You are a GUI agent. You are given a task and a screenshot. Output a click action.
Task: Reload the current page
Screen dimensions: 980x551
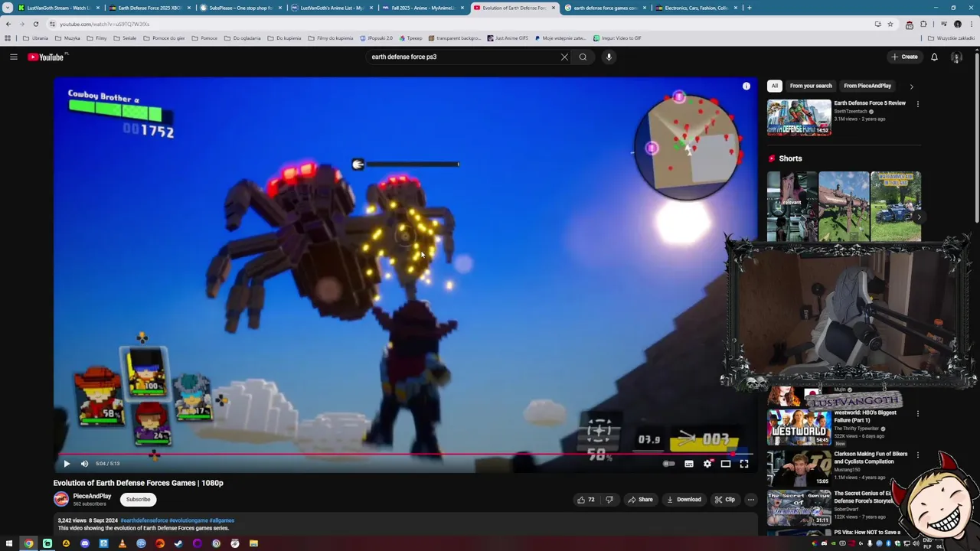[35, 24]
